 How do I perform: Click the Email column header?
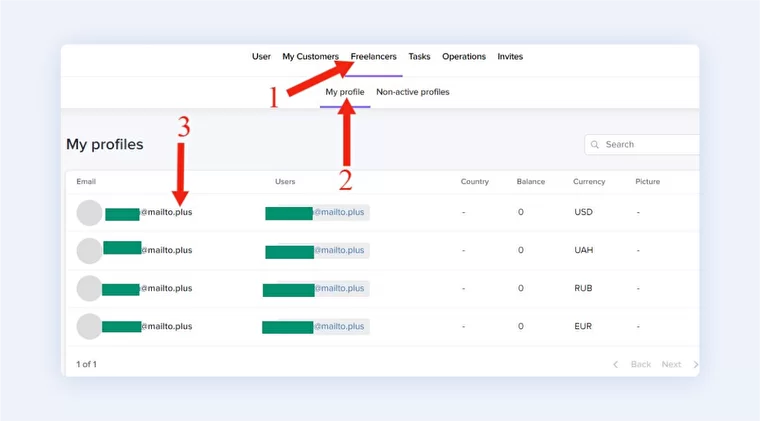pyautogui.click(x=86, y=182)
